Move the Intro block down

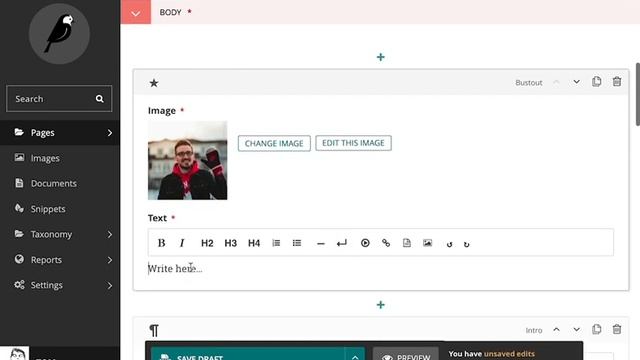click(x=576, y=329)
